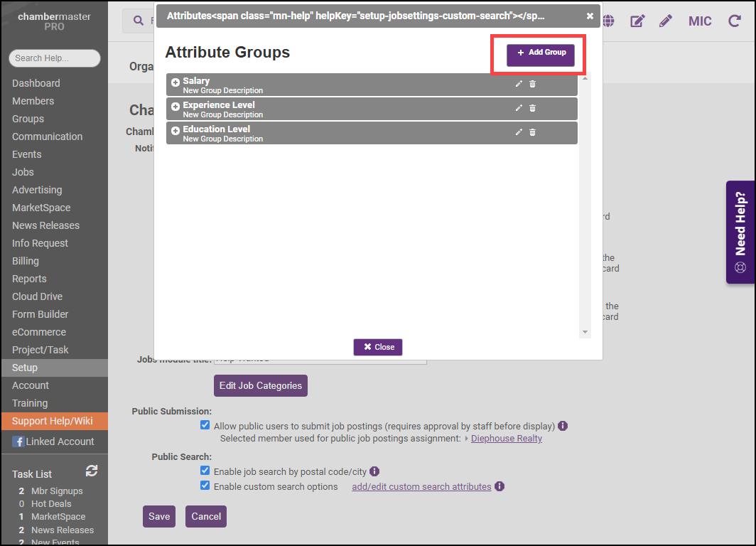Image resolution: width=756 pixels, height=546 pixels.
Task: Open add/edit custom search attributes link
Action: click(x=421, y=487)
